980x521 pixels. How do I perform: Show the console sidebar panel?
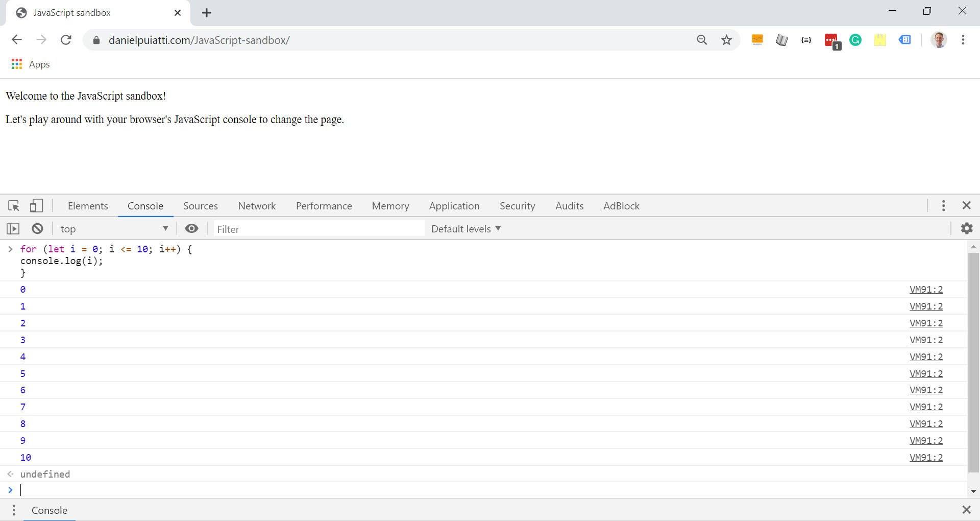[13, 229]
